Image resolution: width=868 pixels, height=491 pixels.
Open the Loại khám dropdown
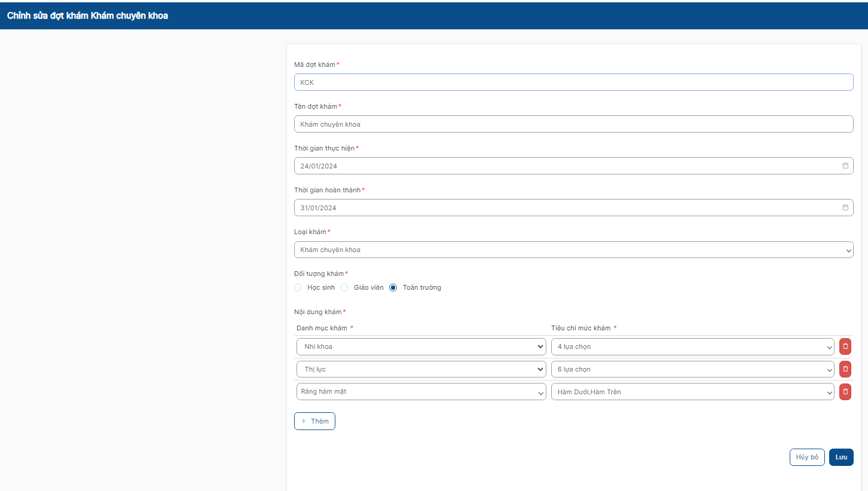click(573, 250)
